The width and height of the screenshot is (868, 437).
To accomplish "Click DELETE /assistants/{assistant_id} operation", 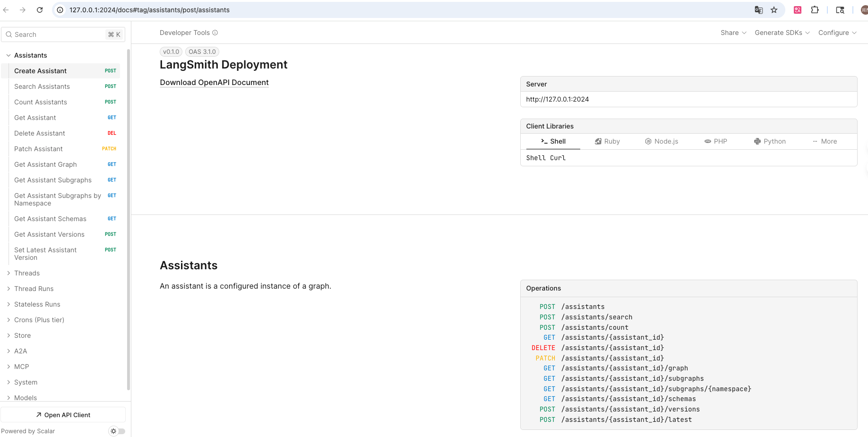I will pos(598,348).
